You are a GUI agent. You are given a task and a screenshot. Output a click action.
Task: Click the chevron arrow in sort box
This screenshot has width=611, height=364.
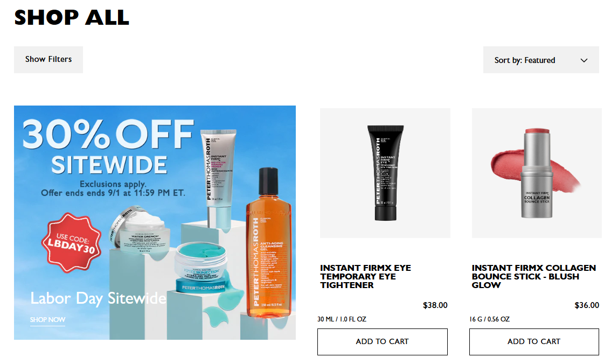tap(584, 60)
